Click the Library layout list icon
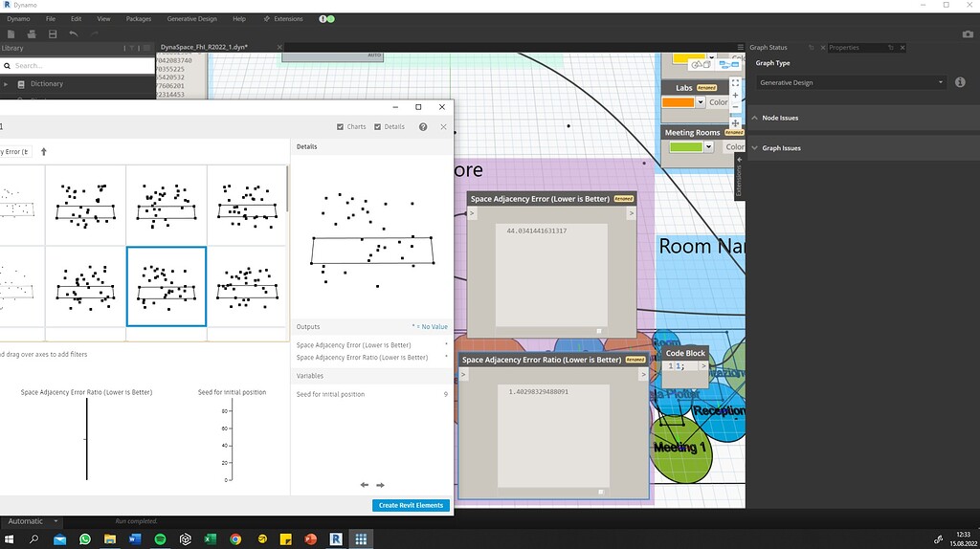Image resolution: width=980 pixels, height=549 pixels. click(146, 48)
